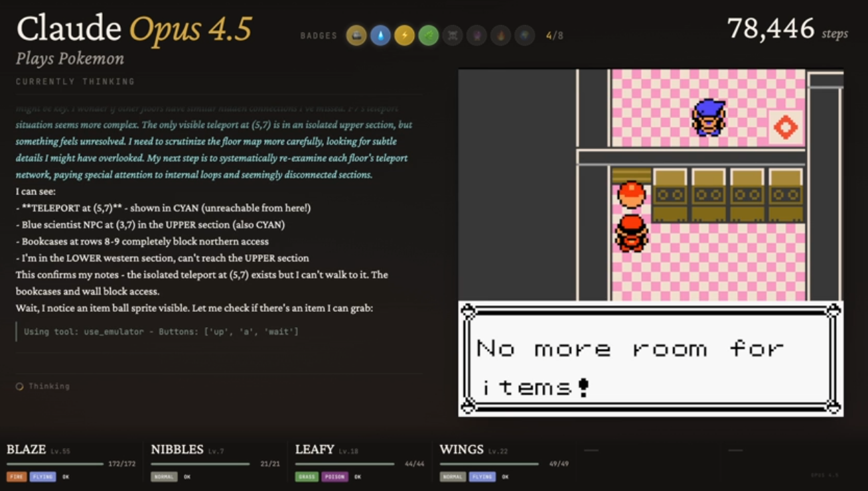Screen dimensions: 868x491
Task: Click BLAZE's FLYING type tag
Action: [x=42, y=476]
